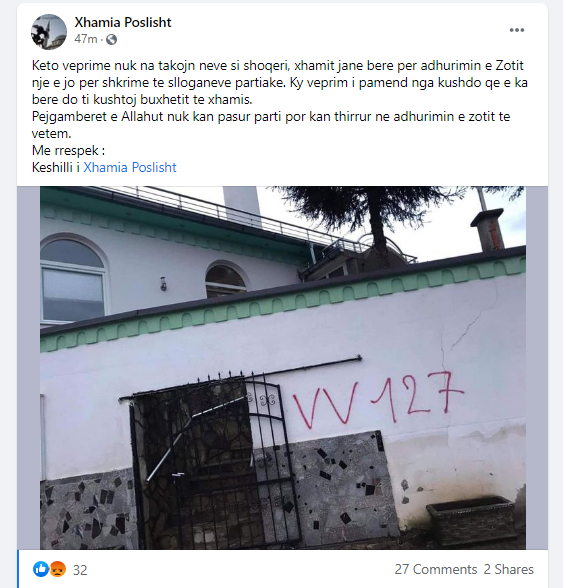Open the blue Xhamia Poslisht mention link
The width and height of the screenshot is (563, 588).
click(x=130, y=167)
